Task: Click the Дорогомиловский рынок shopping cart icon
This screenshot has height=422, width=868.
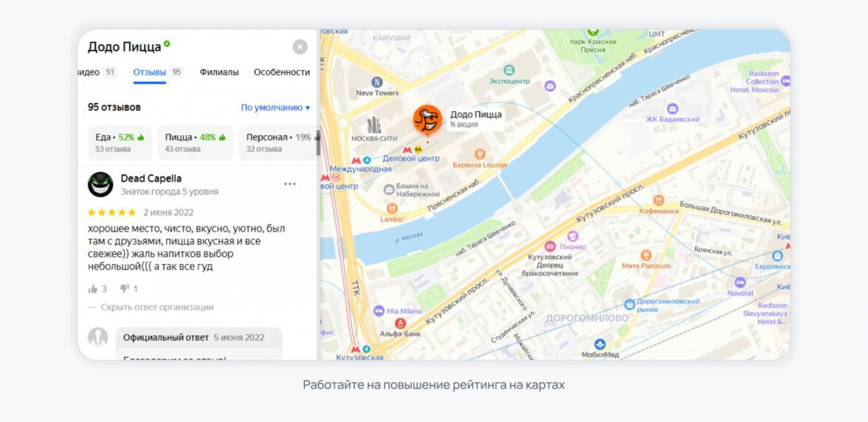Action: point(630,304)
